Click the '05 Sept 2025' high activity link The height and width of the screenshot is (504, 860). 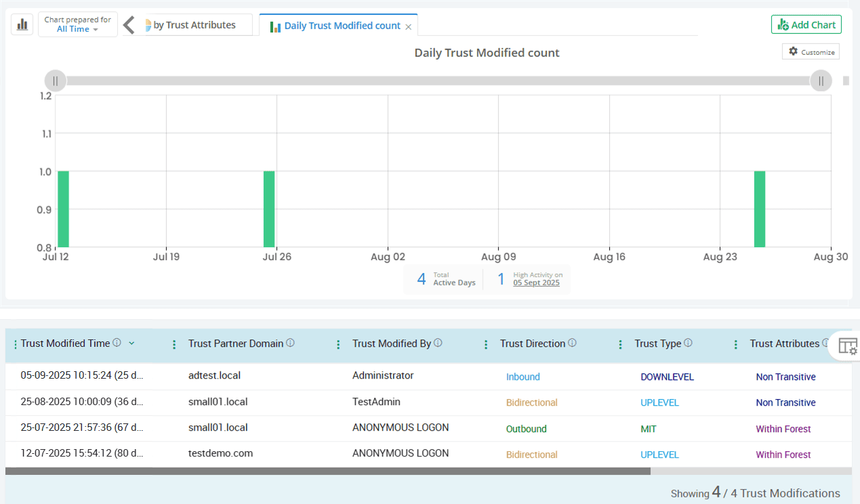[x=536, y=283]
